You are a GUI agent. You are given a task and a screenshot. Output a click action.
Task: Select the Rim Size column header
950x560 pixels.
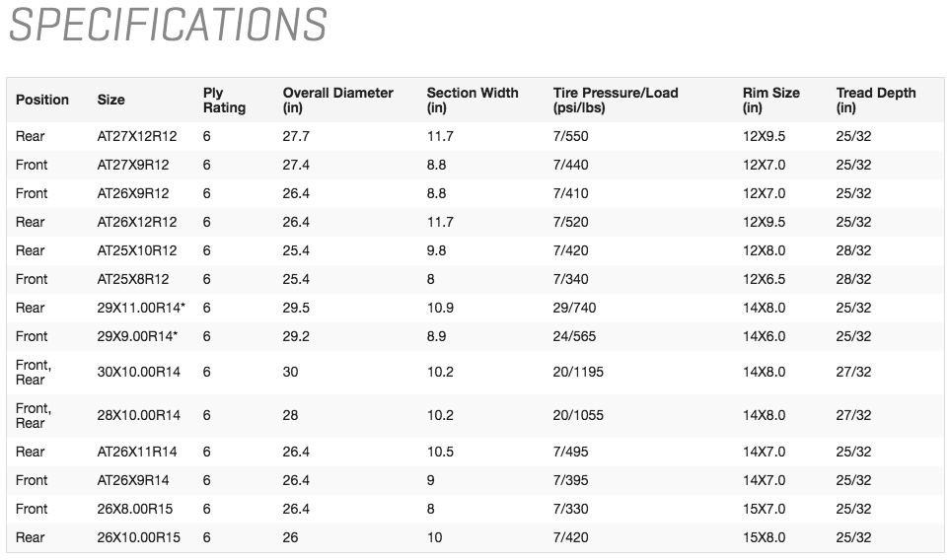point(770,100)
